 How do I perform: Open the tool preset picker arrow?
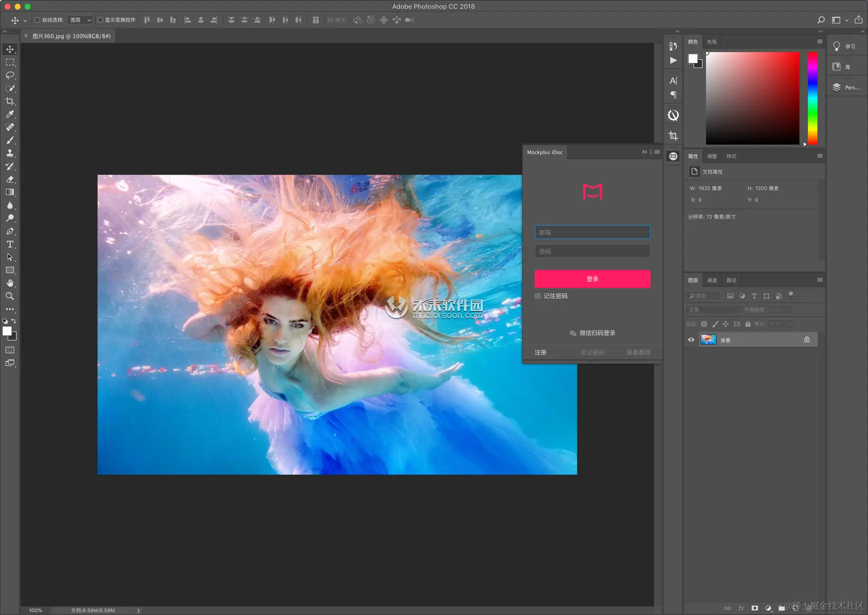tap(25, 20)
